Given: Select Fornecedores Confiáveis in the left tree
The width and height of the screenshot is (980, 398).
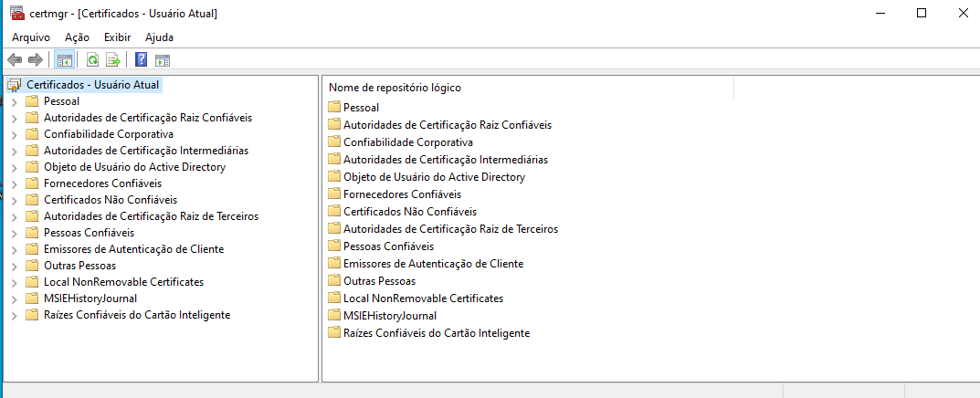Looking at the screenshot, I should (102, 183).
